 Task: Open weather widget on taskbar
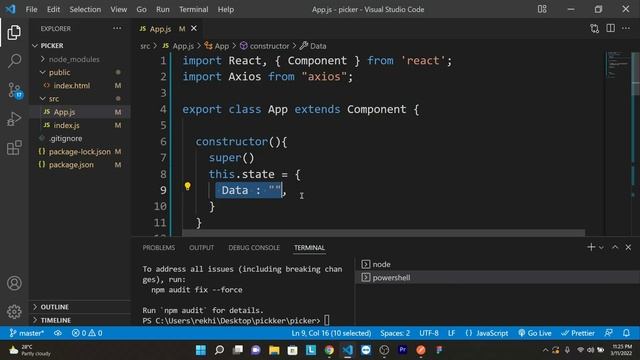click(x=29, y=350)
